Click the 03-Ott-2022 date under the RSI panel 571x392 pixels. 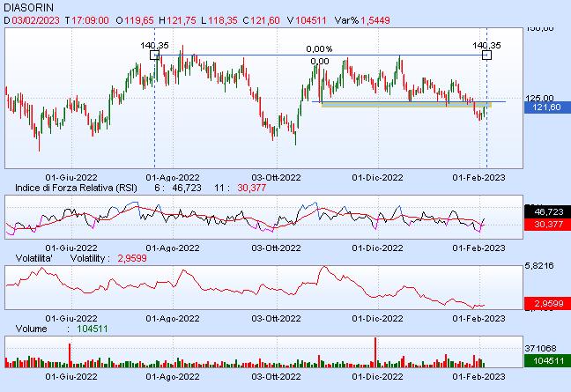coord(276,248)
